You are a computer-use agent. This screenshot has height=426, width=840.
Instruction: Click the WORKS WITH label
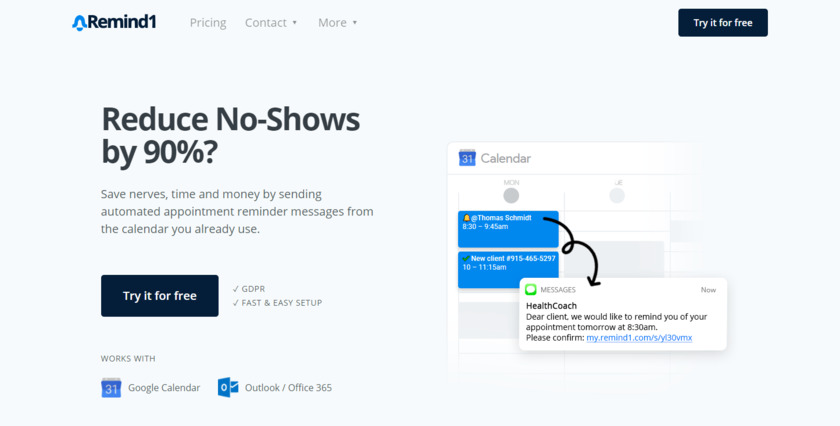click(128, 358)
